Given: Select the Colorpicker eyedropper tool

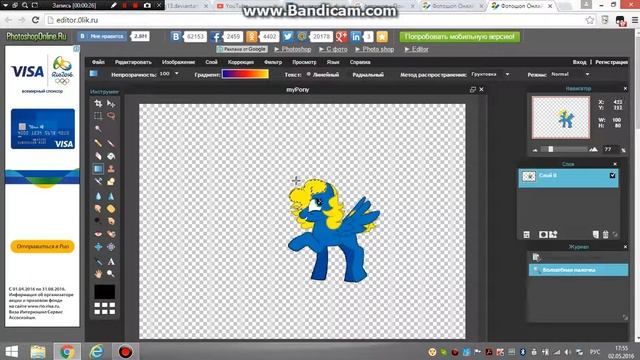Looking at the screenshot, I should [98, 261].
